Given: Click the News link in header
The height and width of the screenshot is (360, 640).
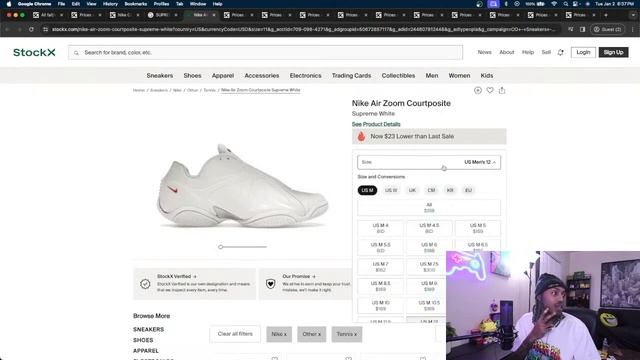Looking at the screenshot, I should pos(484,52).
